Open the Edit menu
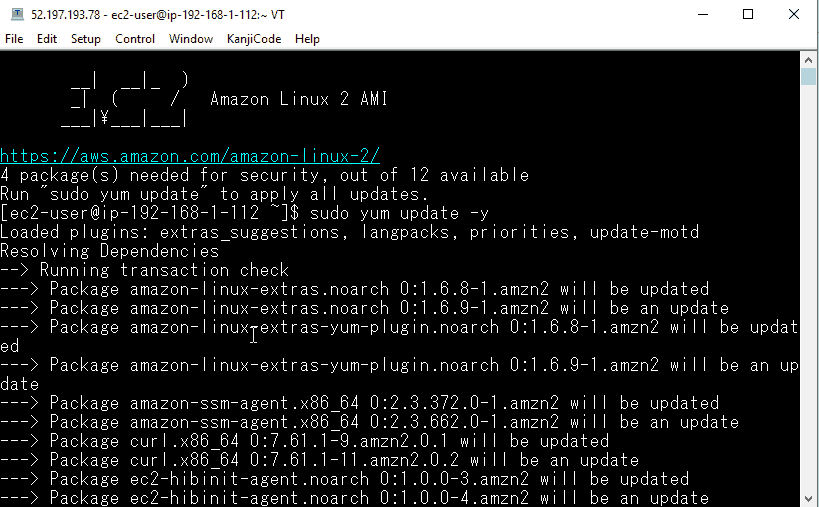 46,39
